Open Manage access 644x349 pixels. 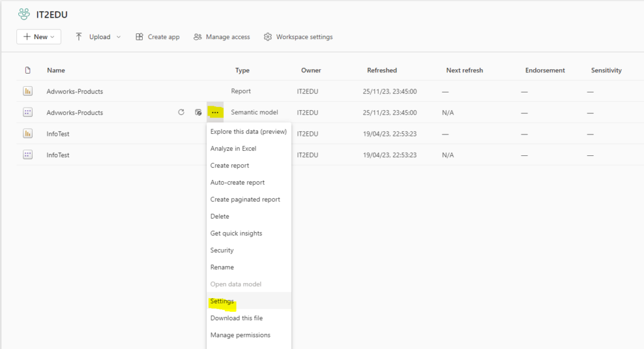pyautogui.click(x=221, y=37)
